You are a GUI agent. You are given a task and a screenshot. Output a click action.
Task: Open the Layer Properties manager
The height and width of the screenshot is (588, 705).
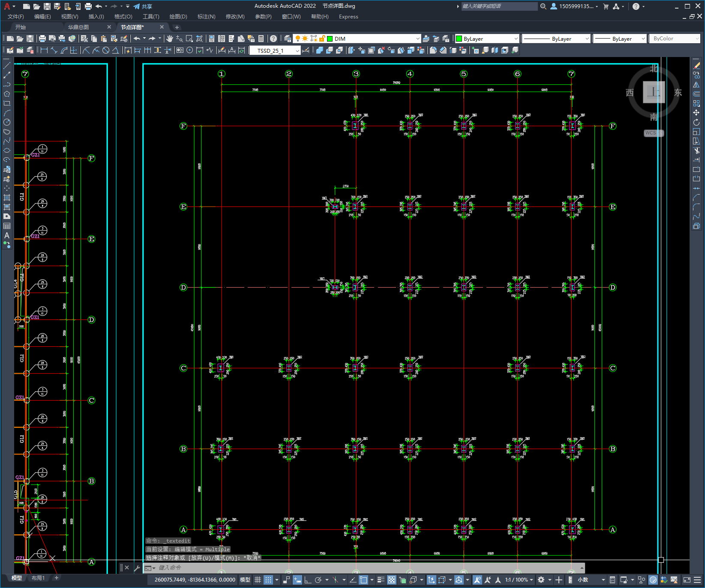288,39
